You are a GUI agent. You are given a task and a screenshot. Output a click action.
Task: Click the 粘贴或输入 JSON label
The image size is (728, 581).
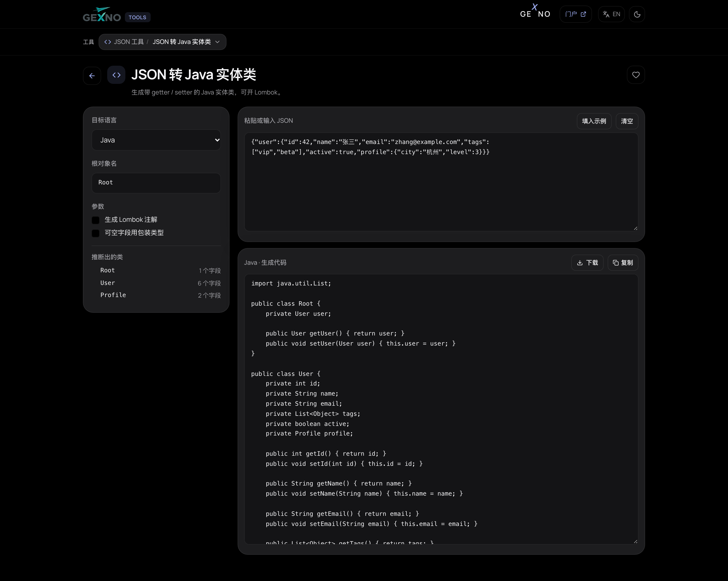(268, 121)
